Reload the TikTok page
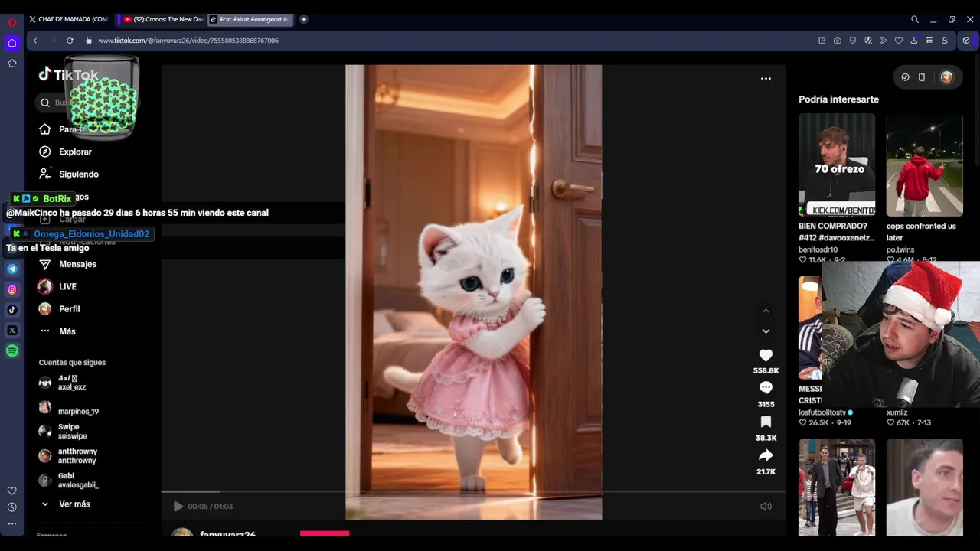 pos(70,41)
